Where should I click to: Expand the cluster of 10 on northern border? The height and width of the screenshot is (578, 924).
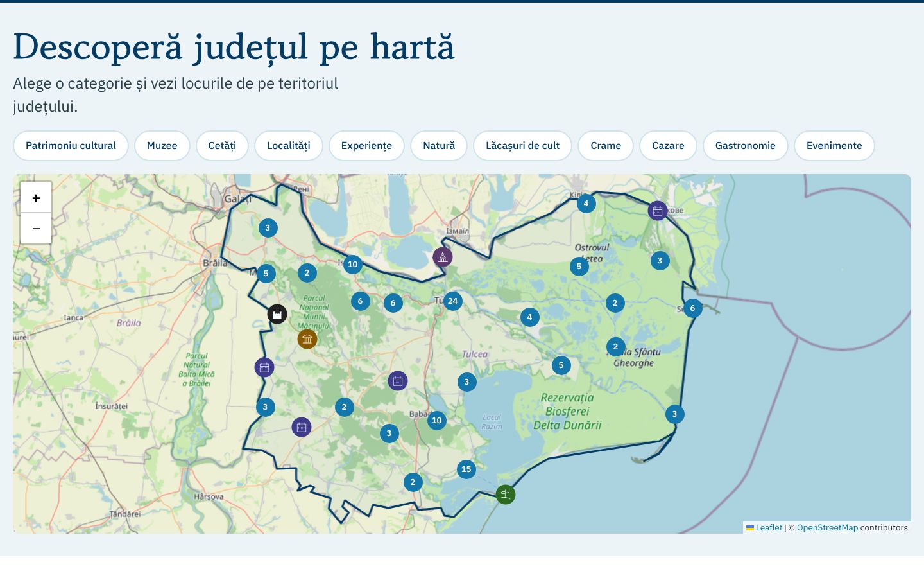click(353, 265)
